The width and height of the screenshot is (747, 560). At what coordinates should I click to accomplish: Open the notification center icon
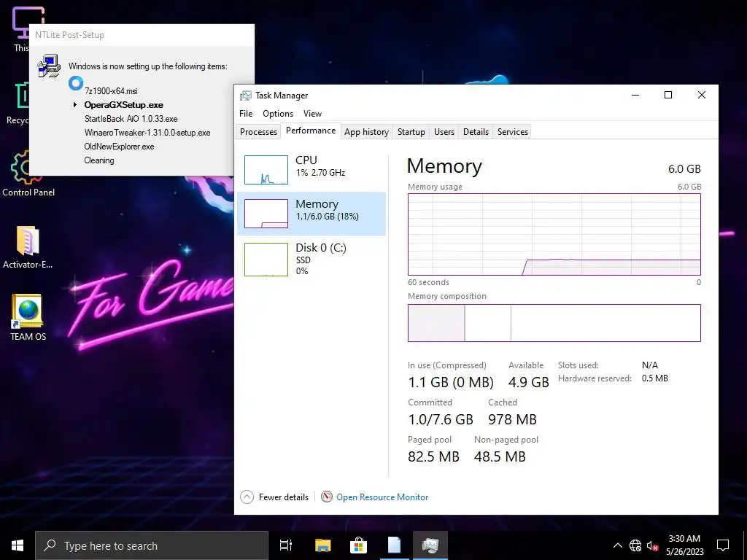coord(723,545)
